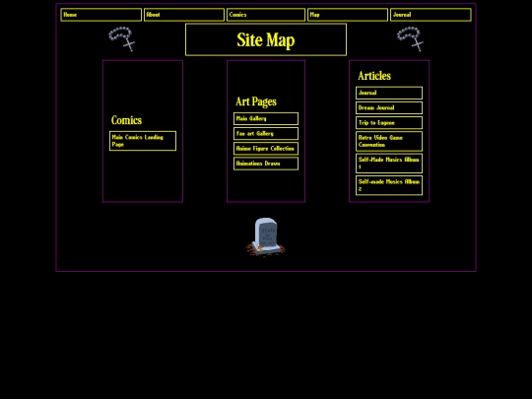Open the Trip to Eugene article
The width and height of the screenshot is (532, 399).
coord(389,123)
